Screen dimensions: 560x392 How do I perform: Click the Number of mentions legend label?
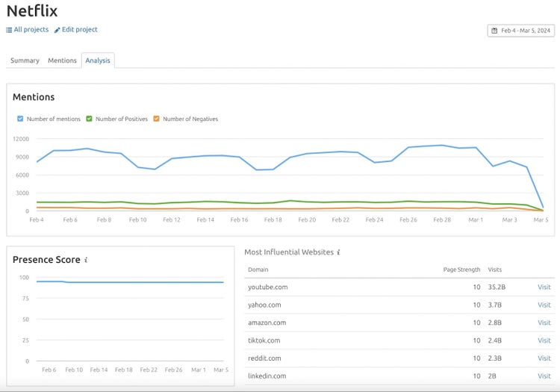point(54,119)
